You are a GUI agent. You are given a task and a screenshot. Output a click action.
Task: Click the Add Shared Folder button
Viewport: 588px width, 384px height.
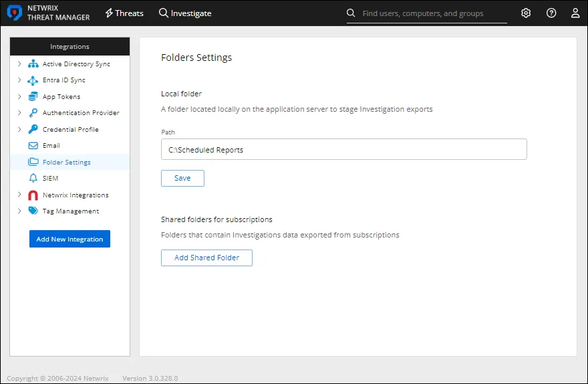coord(206,258)
